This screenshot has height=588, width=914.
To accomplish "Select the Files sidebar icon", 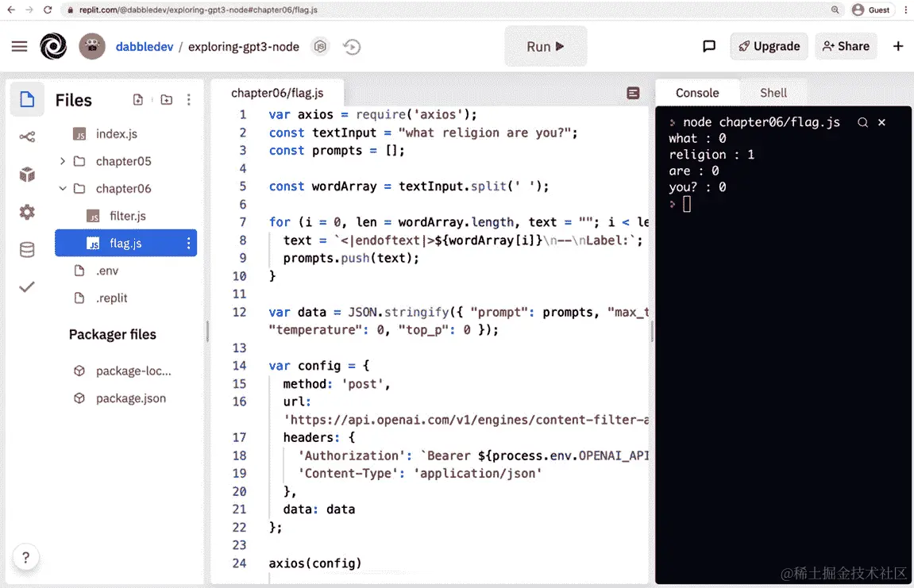I will [27, 100].
